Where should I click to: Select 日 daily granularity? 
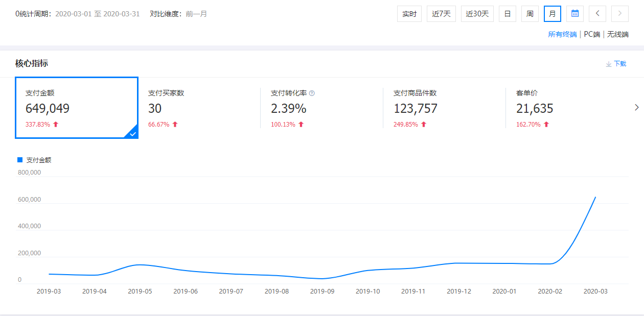[508, 14]
